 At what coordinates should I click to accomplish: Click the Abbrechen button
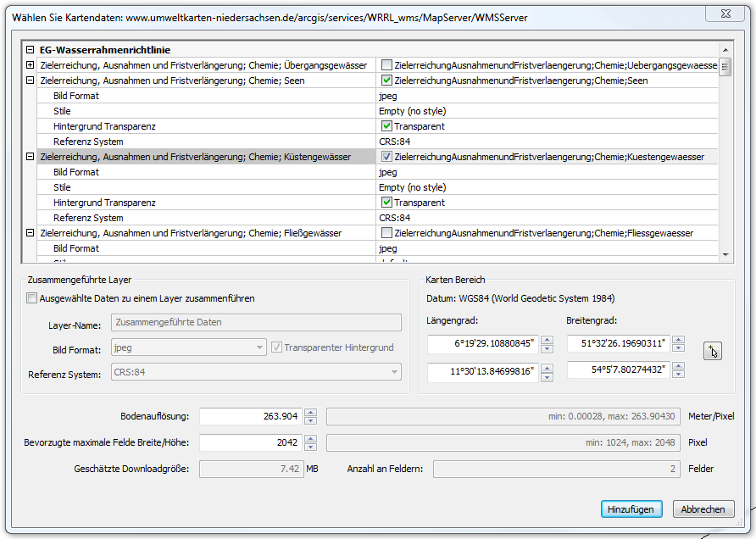(x=703, y=509)
